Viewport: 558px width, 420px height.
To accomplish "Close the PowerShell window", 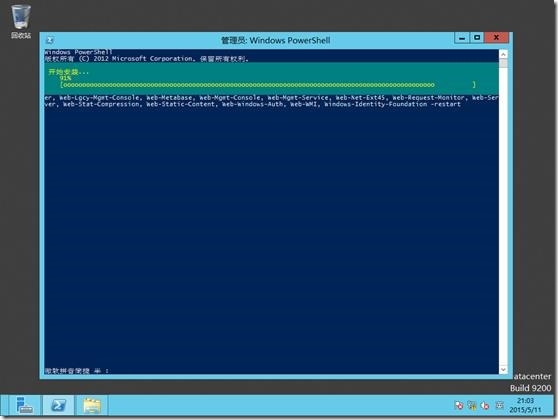I will click(496, 38).
